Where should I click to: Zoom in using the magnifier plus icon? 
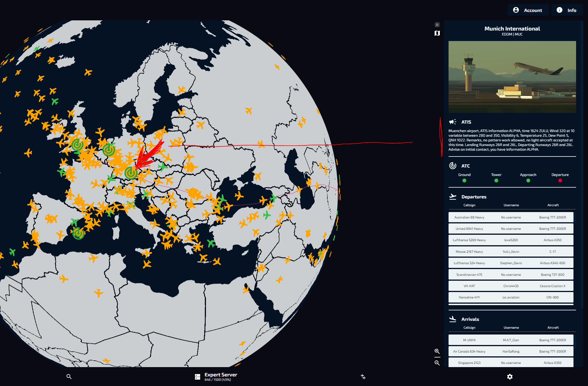pyautogui.click(x=437, y=351)
